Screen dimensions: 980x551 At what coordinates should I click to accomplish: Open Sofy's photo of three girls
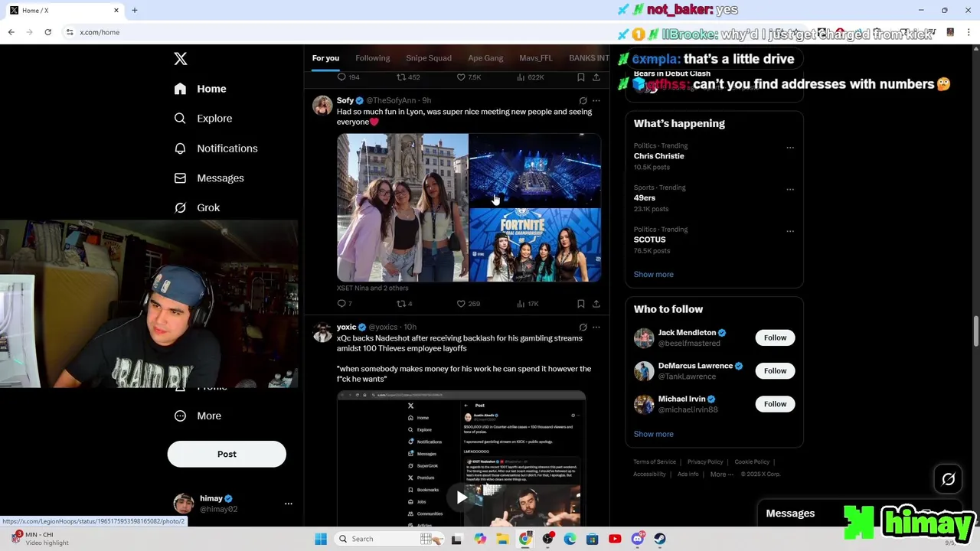coord(403,207)
